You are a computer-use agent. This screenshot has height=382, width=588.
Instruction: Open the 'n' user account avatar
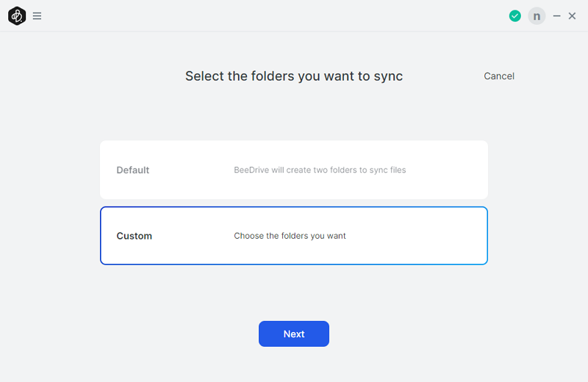click(537, 15)
